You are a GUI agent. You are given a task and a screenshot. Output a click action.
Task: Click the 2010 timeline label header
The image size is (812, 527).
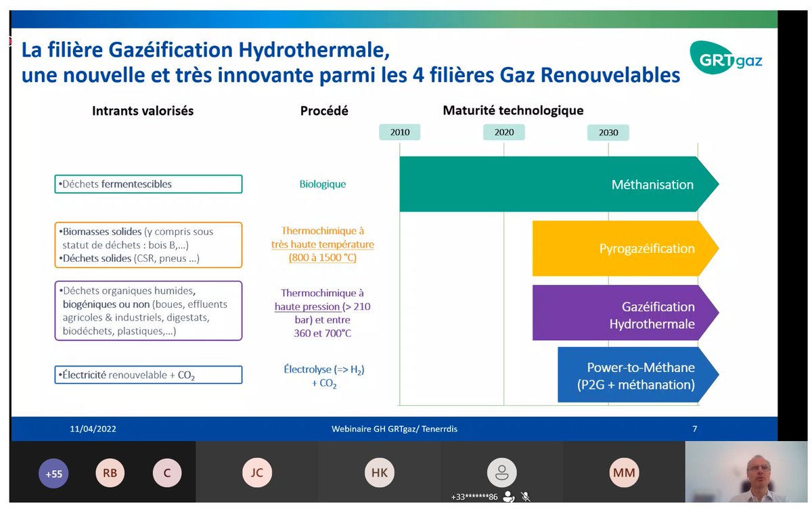coord(399,132)
